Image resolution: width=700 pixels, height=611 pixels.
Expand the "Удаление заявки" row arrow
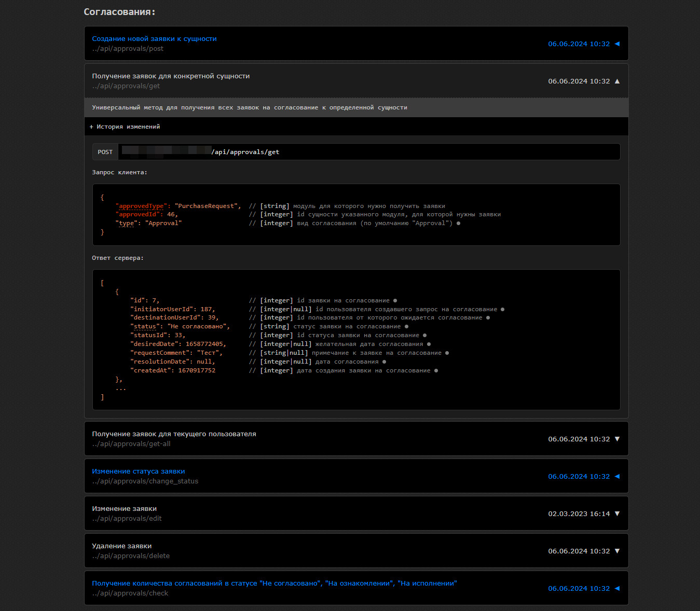617,551
